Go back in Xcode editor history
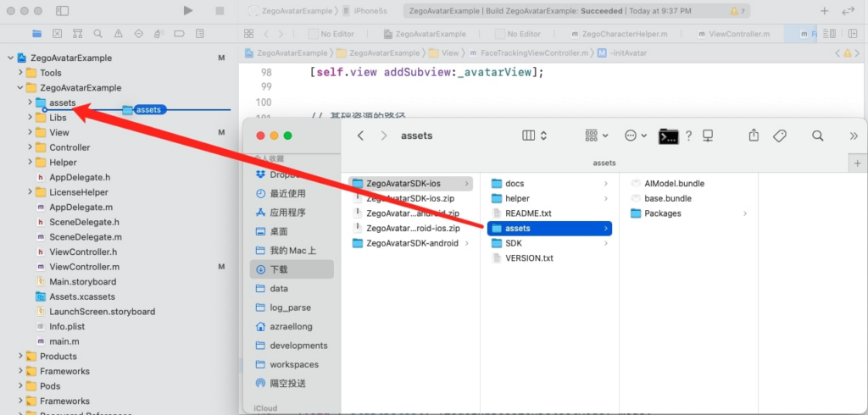 pos(266,34)
